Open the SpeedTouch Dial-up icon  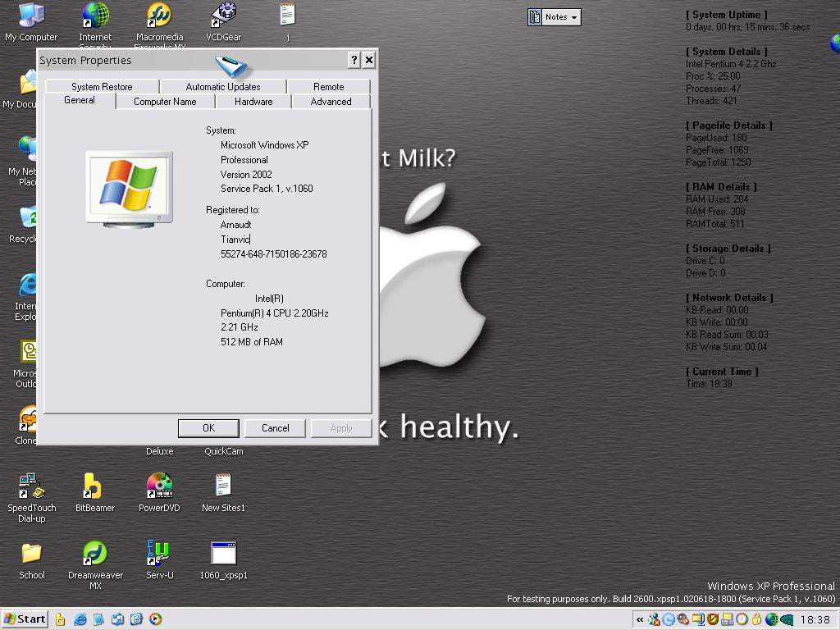coord(31,486)
